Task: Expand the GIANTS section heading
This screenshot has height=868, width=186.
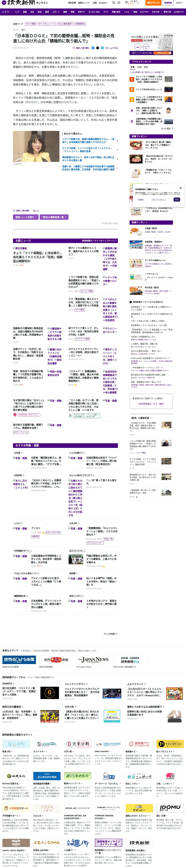Action: [8, 683]
